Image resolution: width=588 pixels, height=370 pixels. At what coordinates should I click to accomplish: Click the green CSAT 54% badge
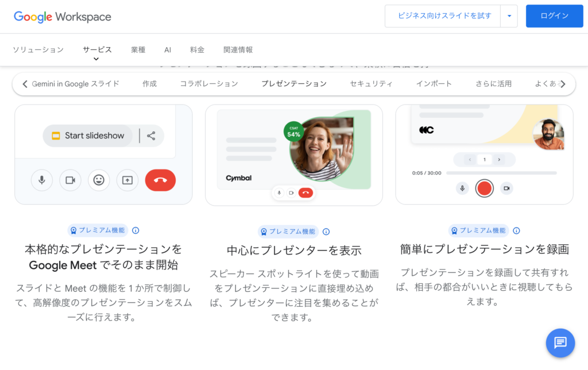(293, 132)
